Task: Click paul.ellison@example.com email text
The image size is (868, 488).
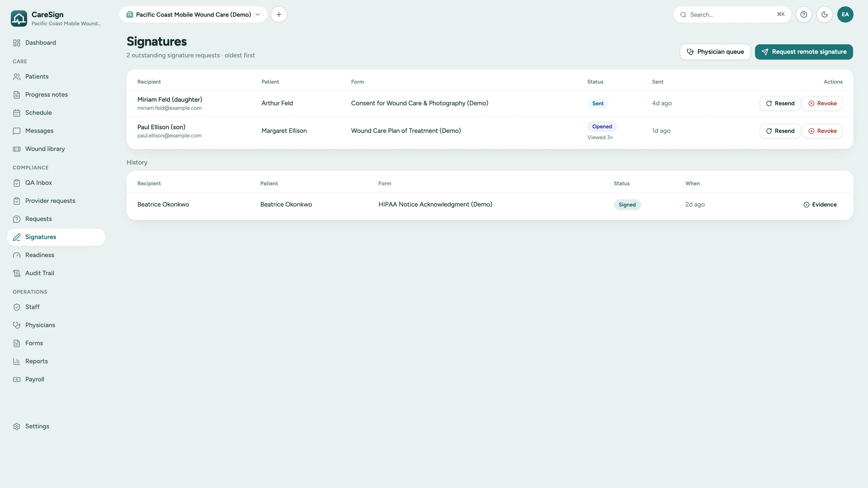Action: (x=170, y=136)
